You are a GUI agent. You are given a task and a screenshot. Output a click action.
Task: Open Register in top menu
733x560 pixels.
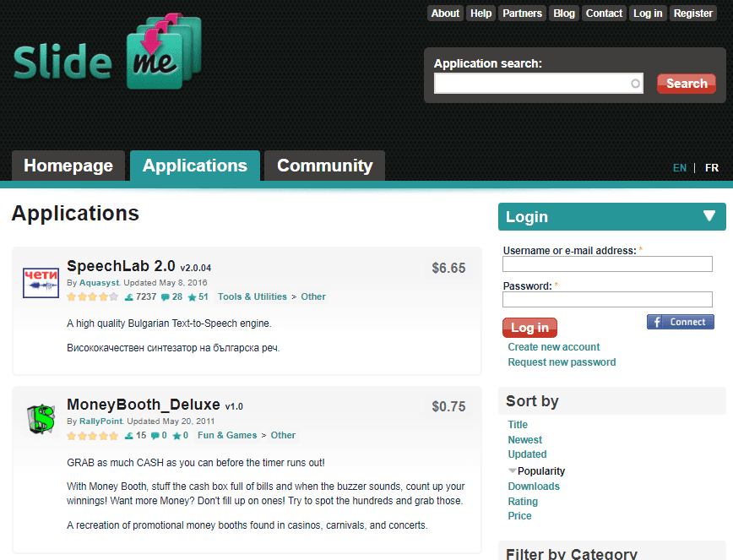(x=692, y=13)
